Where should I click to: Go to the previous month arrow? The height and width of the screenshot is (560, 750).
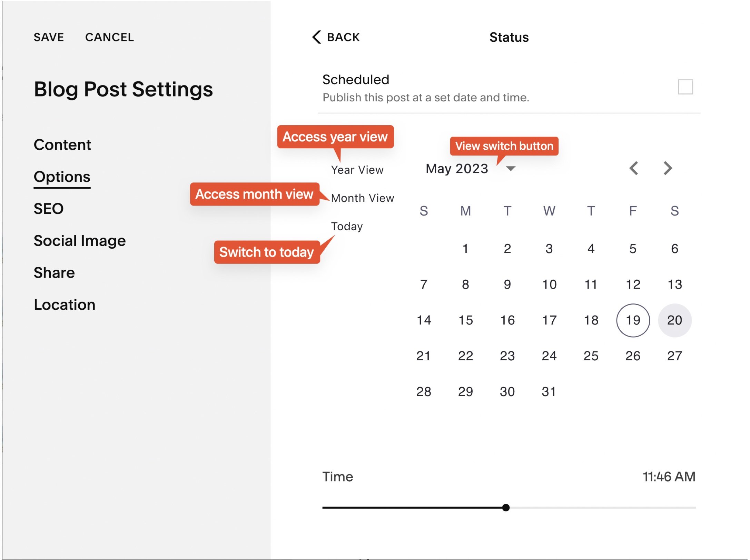tap(633, 168)
